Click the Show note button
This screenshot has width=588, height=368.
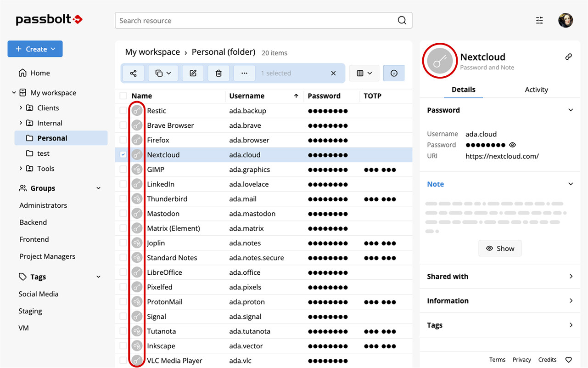500,249
